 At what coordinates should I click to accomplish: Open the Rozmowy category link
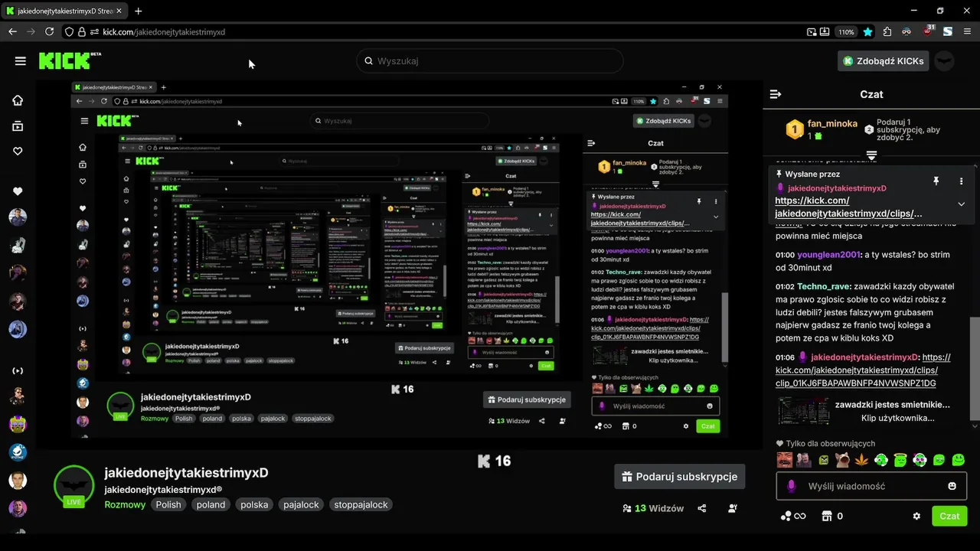125,504
